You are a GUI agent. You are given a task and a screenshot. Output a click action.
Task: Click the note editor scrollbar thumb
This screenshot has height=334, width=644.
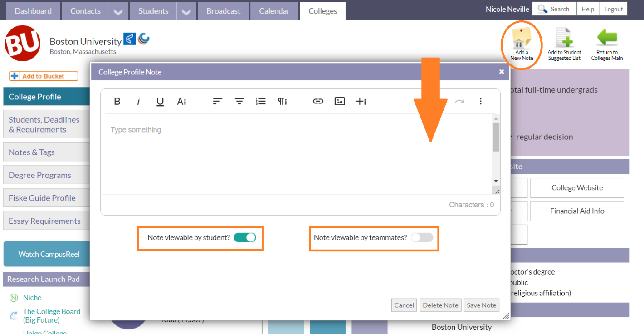496,137
